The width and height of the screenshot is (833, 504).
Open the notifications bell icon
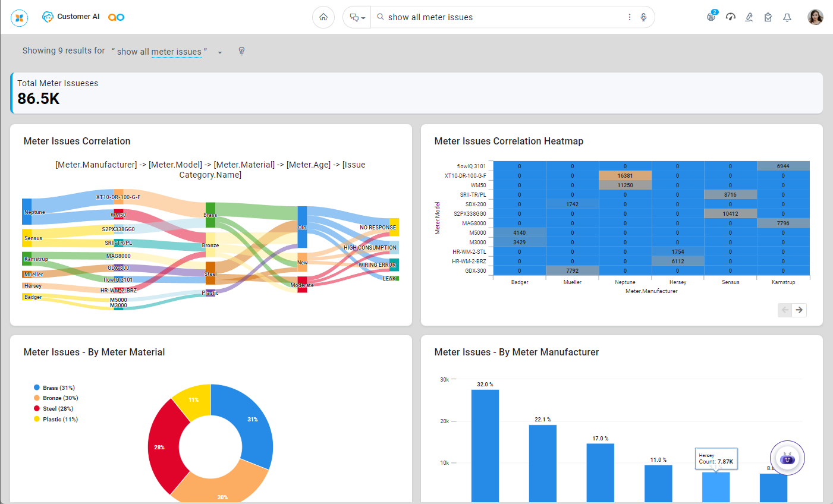(787, 17)
